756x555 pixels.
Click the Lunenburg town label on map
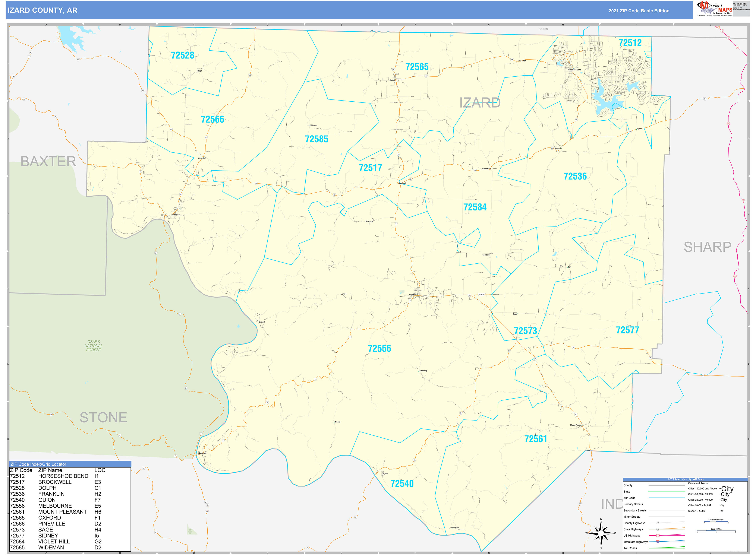(x=423, y=371)
